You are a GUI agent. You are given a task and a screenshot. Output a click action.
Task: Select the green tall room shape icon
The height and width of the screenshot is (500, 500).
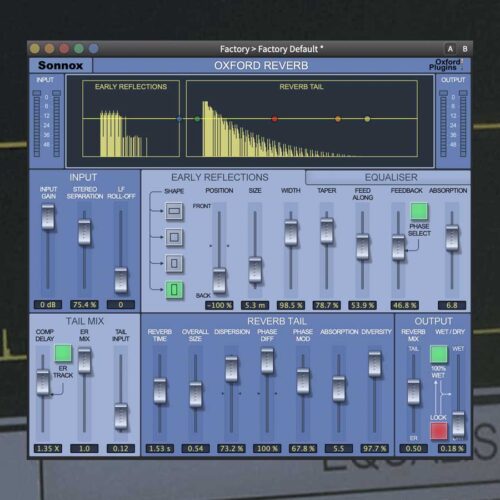coord(174,290)
